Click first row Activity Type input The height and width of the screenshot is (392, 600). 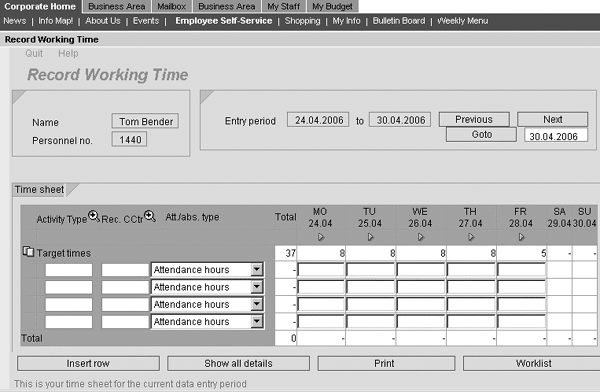(x=69, y=270)
